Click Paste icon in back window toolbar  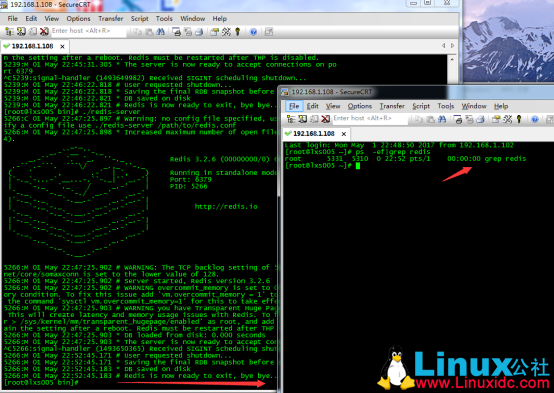[x=149, y=32]
